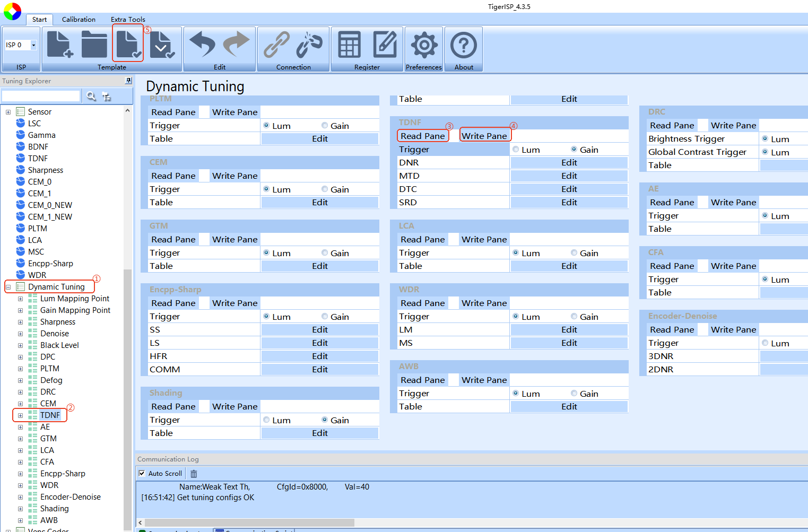Select Lum trigger radio in Shading section
Viewport: 808px width, 532px height.
266,420
